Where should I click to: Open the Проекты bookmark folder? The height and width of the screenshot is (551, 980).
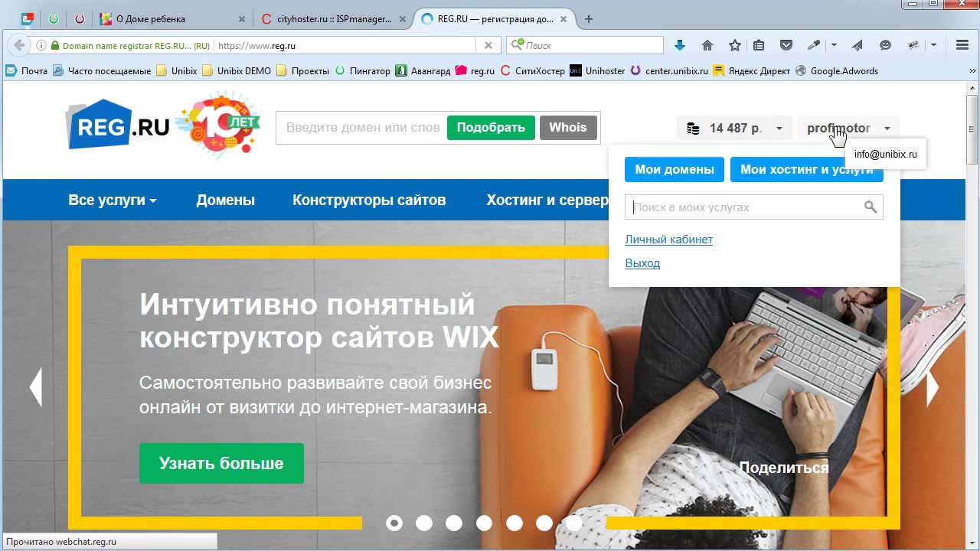click(x=302, y=70)
